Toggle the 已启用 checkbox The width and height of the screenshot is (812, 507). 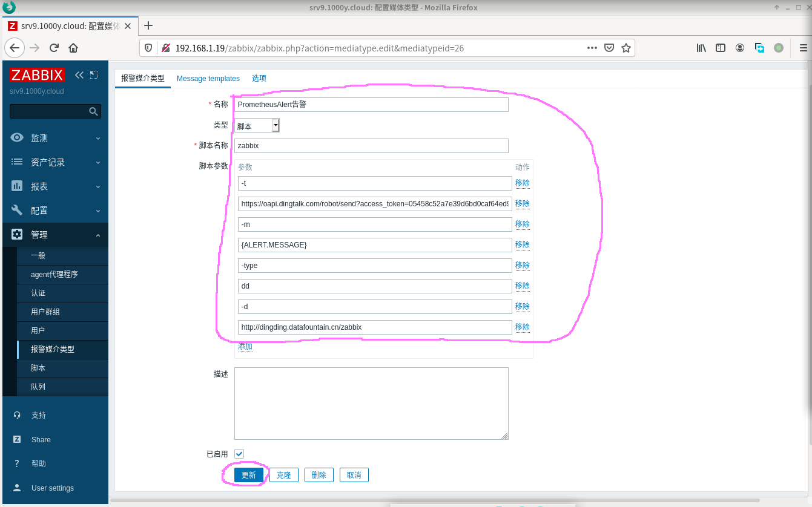click(x=239, y=454)
